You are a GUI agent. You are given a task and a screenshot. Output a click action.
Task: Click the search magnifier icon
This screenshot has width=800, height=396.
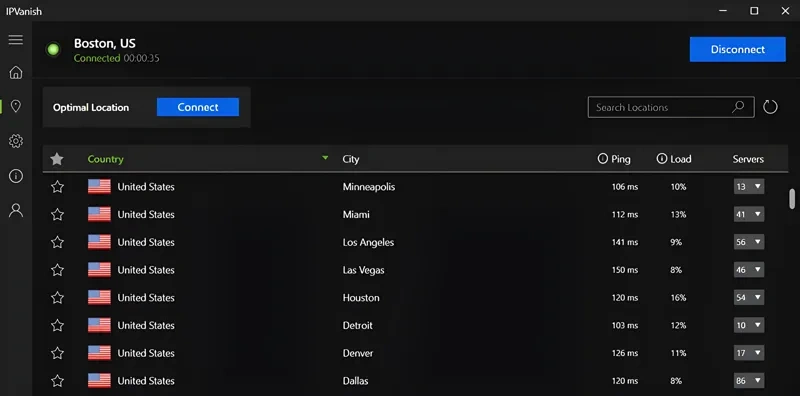coord(738,107)
